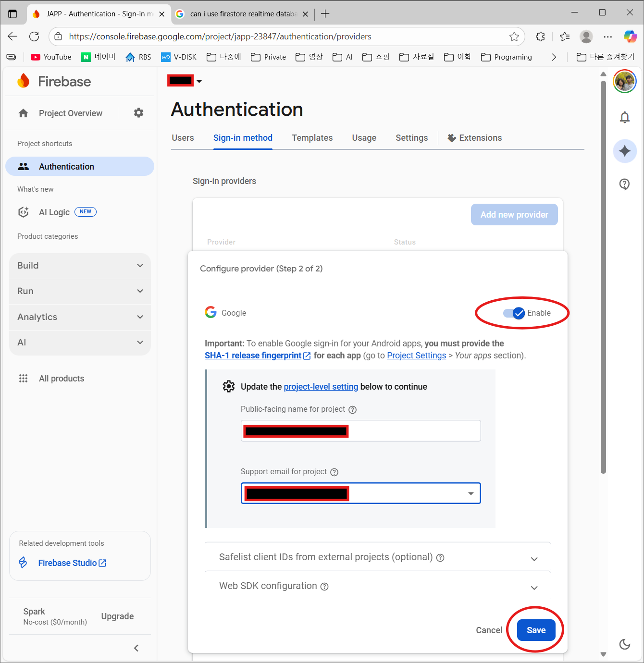Show help for Public-facing name for project
Image resolution: width=644 pixels, height=663 pixels.
point(352,410)
